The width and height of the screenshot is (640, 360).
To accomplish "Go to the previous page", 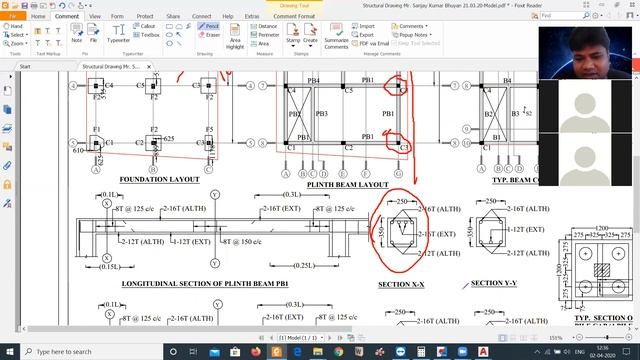I will tap(272, 338).
